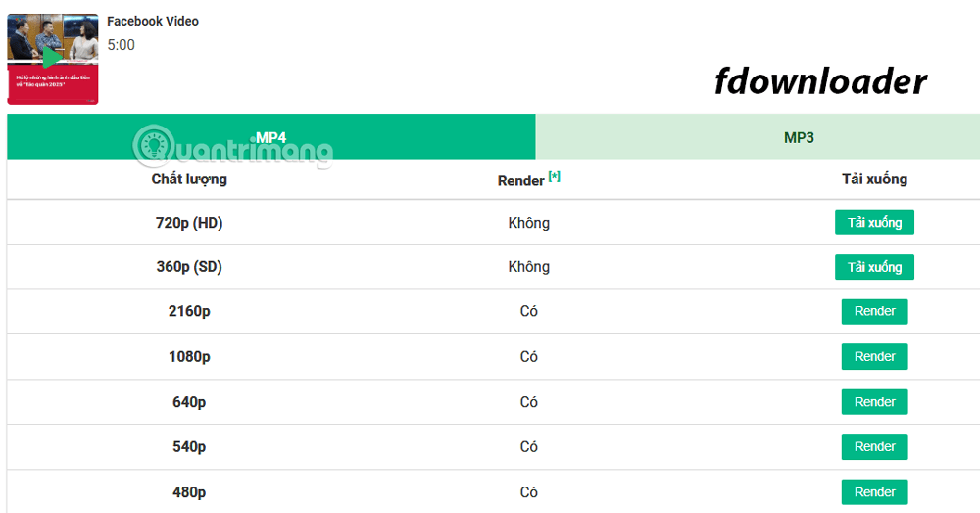Click the fdownloader logo text
Image resolution: width=980 pixels, height=513 pixels.
coord(819,82)
